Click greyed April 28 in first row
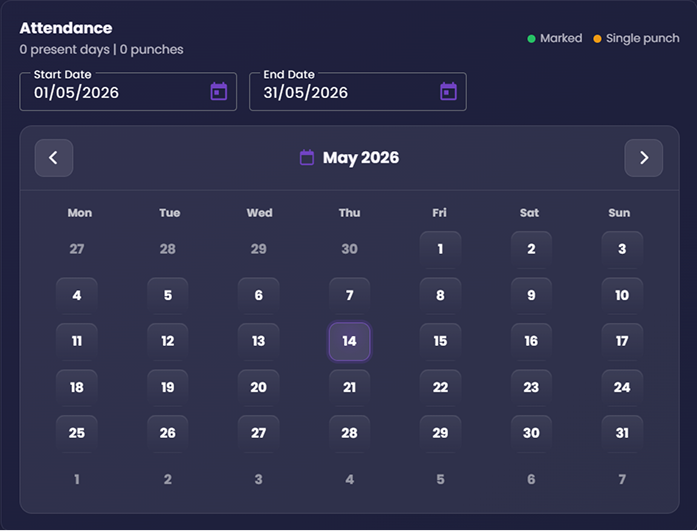This screenshot has height=531, width=698. (167, 249)
